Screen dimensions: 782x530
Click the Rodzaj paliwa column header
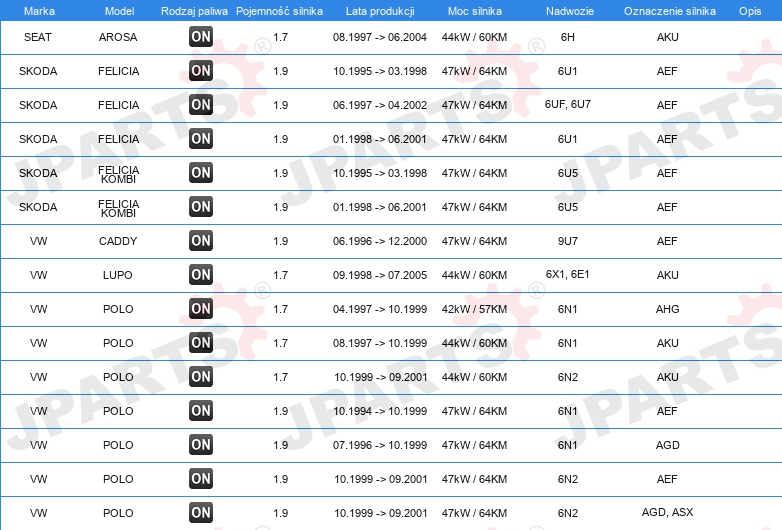click(194, 11)
